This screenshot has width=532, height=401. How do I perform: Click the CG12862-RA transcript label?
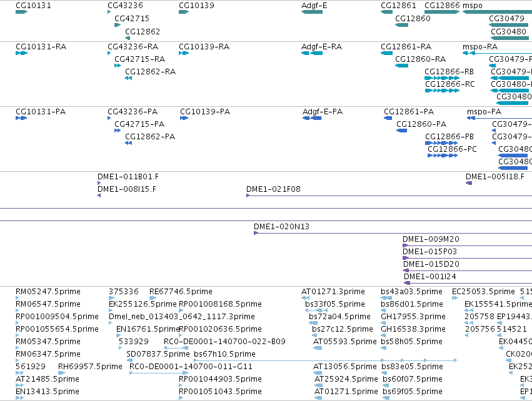tap(150, 72)
